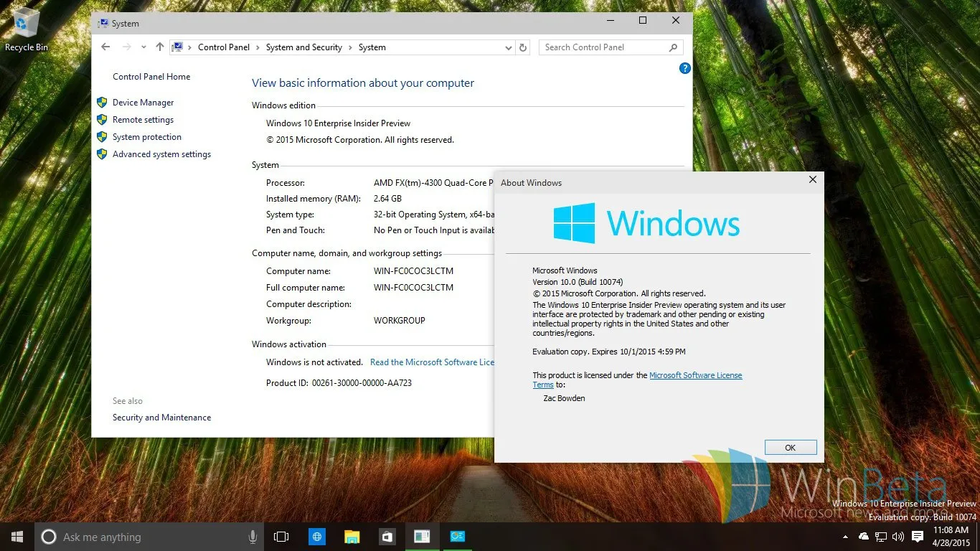Click the search magnifier icon
This screenshot has height=551, width=980.
673,47
